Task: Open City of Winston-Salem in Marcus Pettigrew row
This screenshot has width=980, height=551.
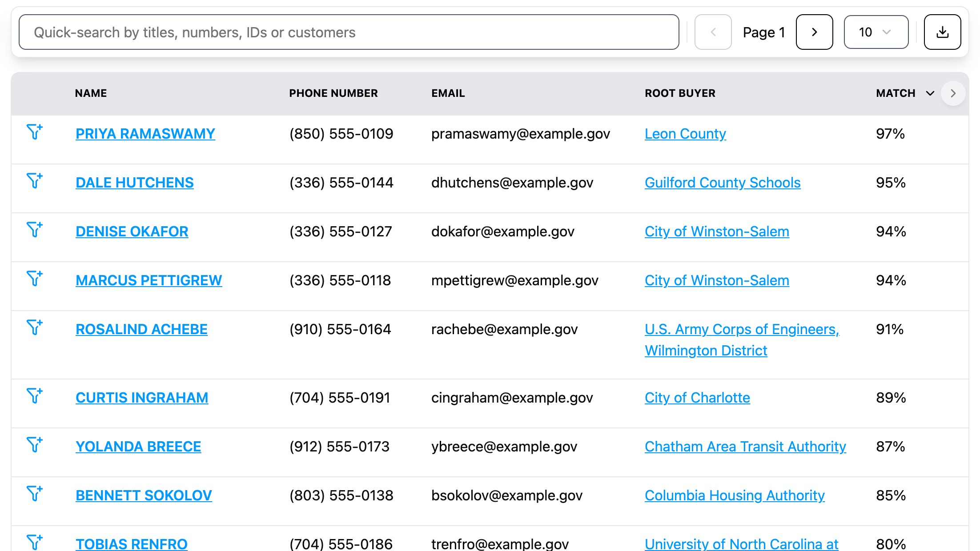Action: 717,280
